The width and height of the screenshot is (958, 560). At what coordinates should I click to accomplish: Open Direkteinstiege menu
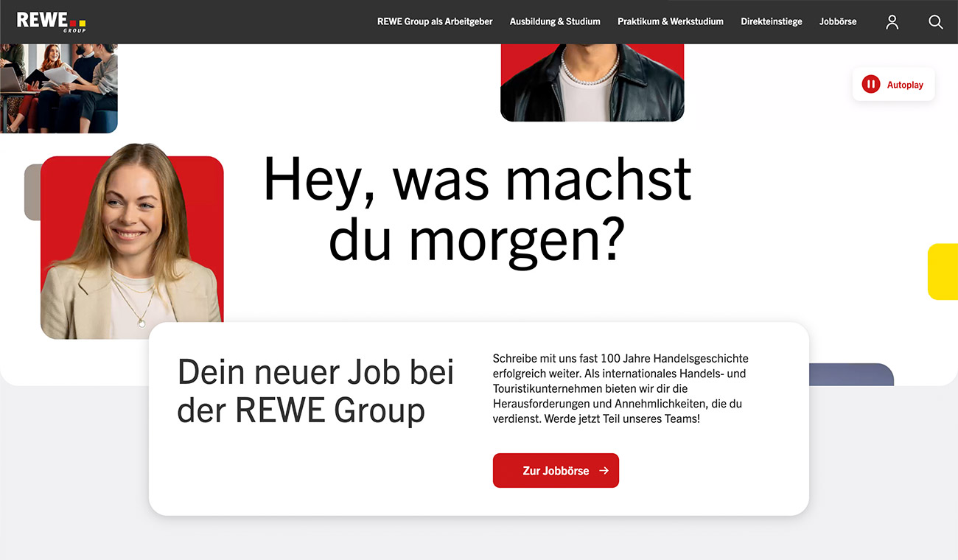point(772,22)
